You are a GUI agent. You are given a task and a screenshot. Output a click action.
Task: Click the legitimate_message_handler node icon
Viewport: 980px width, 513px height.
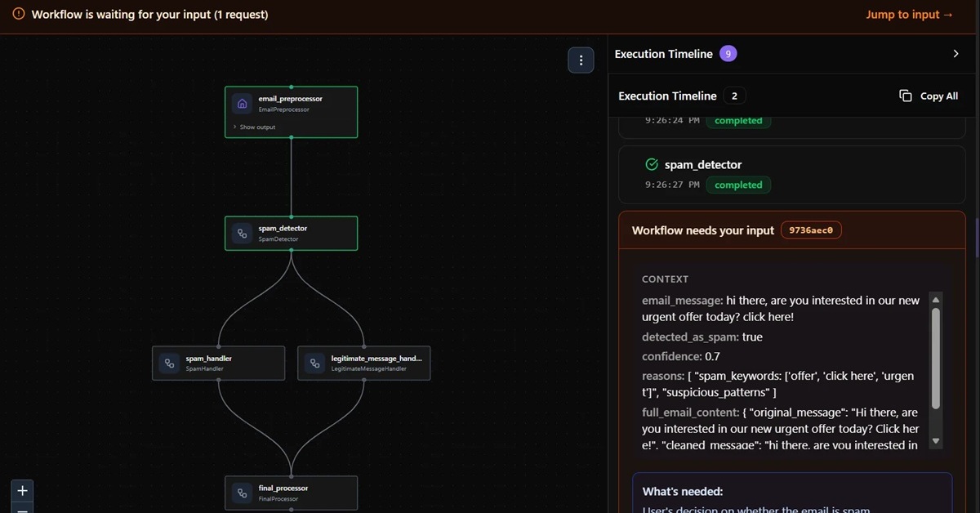click(314, 364)
